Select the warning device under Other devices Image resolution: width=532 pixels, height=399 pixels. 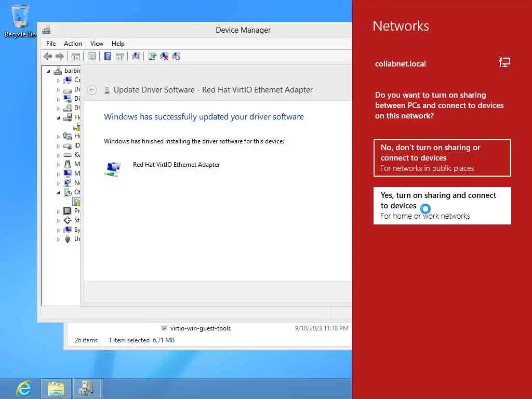click(x=77, y=202)
